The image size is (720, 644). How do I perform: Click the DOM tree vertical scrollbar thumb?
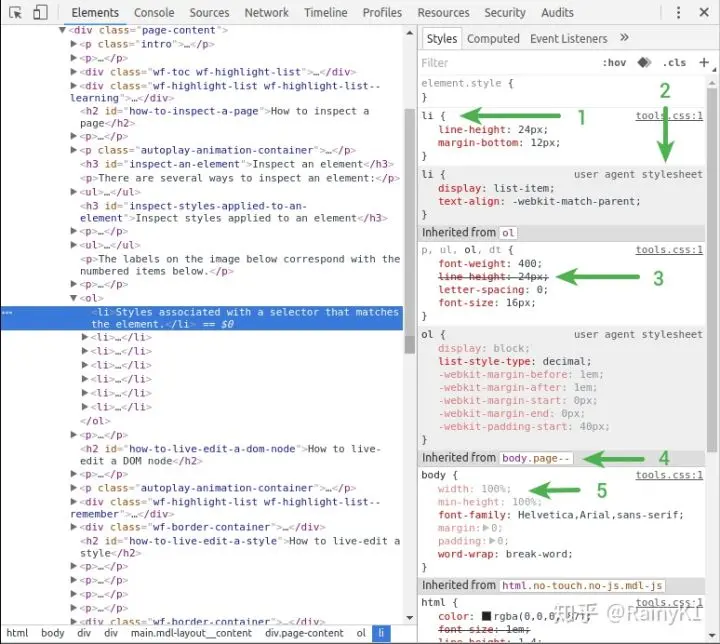[x=409, y=231]
